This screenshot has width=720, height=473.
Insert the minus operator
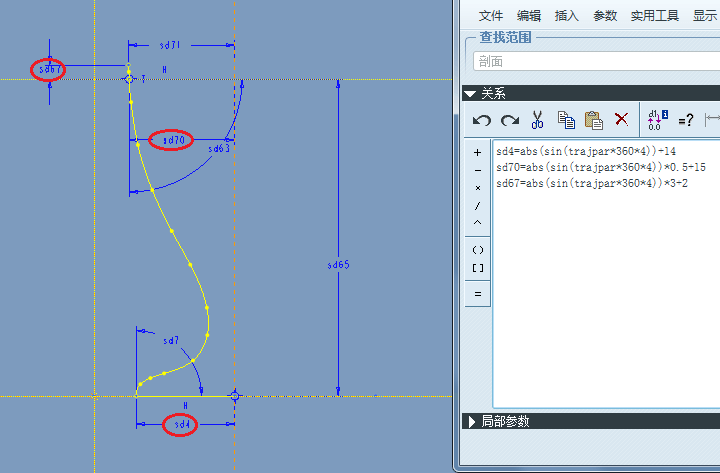point(478,170)
